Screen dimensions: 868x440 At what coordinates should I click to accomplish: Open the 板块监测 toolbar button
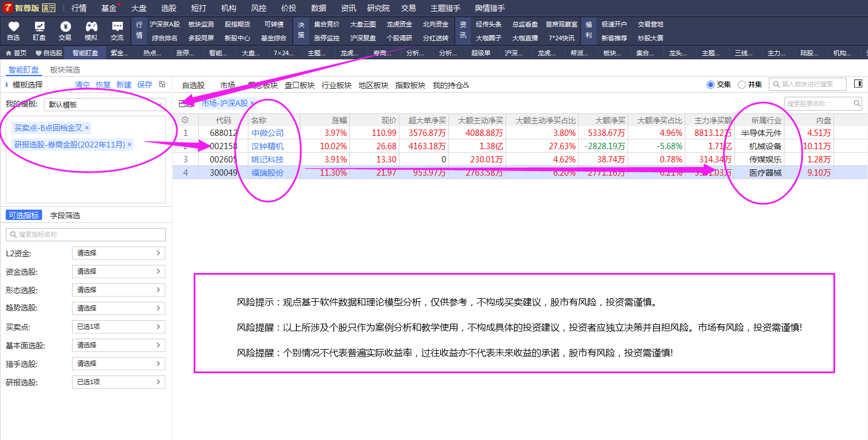tap(201, 24)
